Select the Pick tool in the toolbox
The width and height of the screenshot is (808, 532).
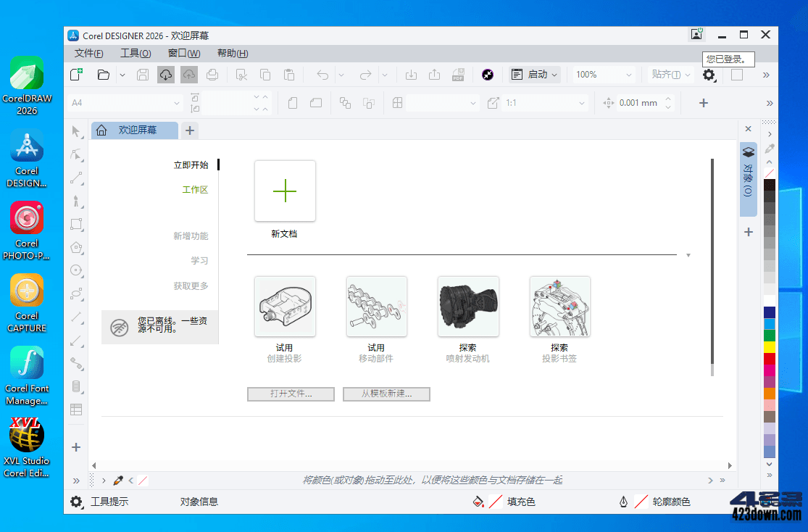point(76,131)
